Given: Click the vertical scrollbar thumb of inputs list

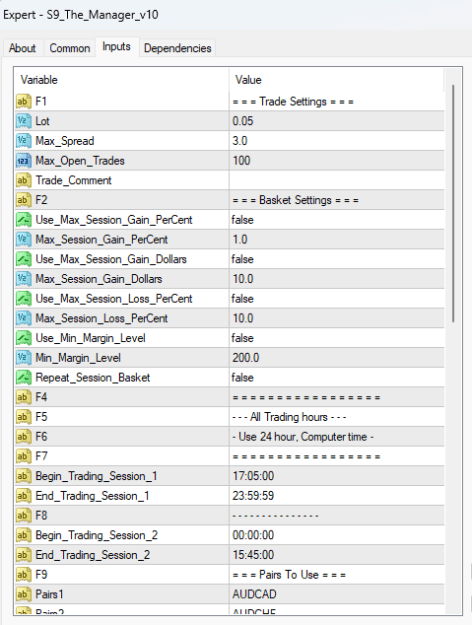Looking at the screenshot, I should point(453,203).
